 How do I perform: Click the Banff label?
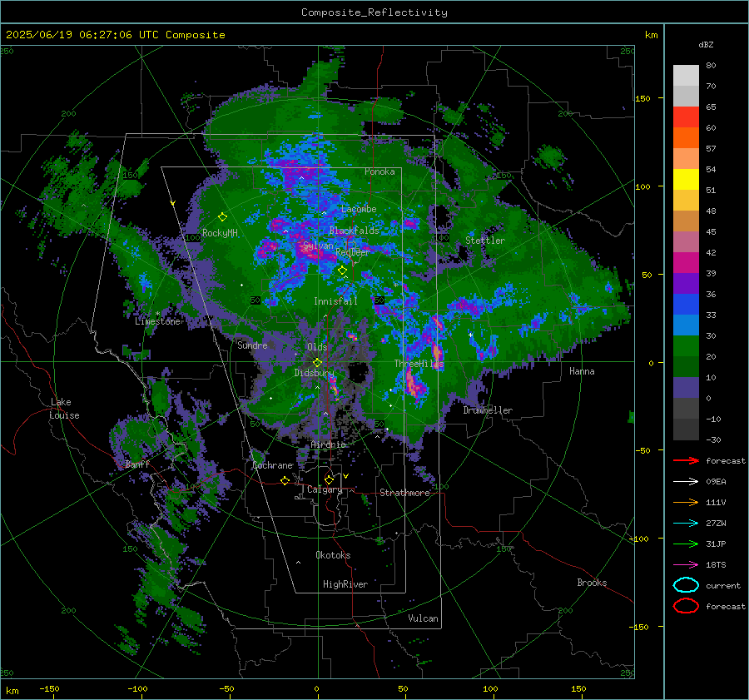point(137,464)
